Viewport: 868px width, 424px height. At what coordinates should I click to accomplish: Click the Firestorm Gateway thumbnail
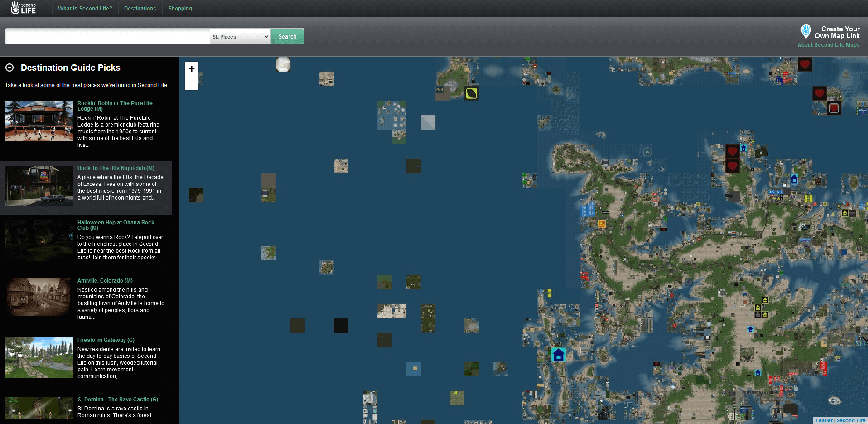[39, 358]
